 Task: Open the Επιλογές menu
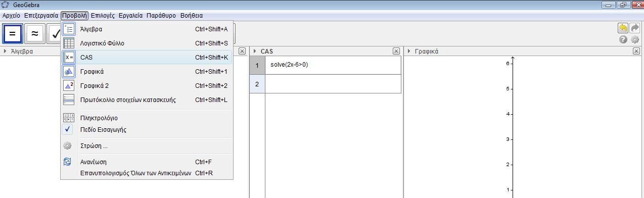pyautogui.click(x=103, y=16)
